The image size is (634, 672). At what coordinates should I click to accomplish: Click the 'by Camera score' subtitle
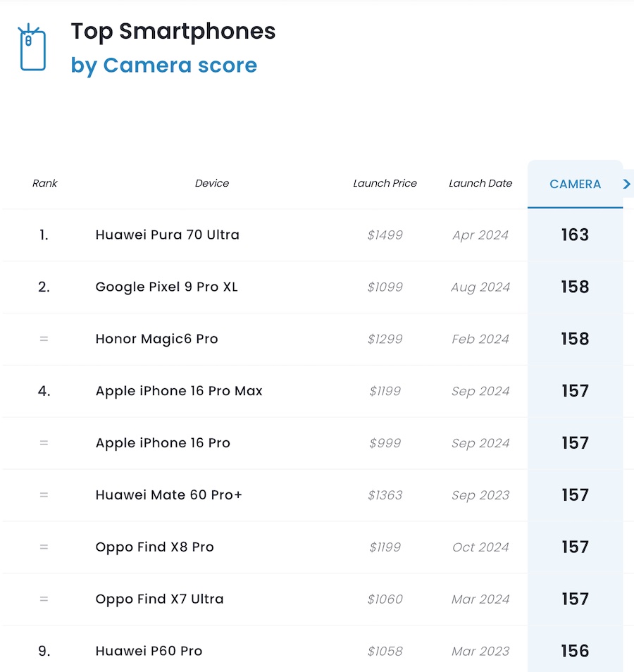pyautogui.click(x=164, y=66)
